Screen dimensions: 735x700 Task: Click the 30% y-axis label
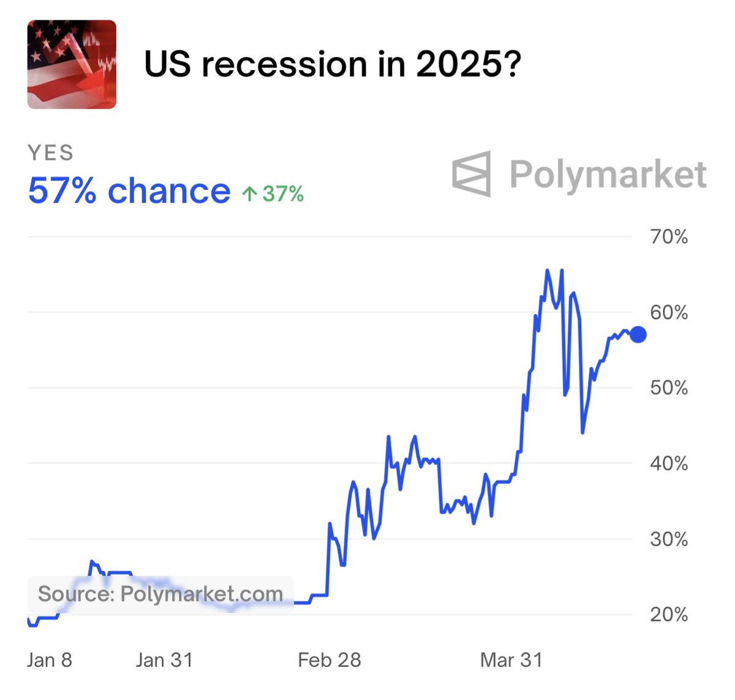click(669, 539)
